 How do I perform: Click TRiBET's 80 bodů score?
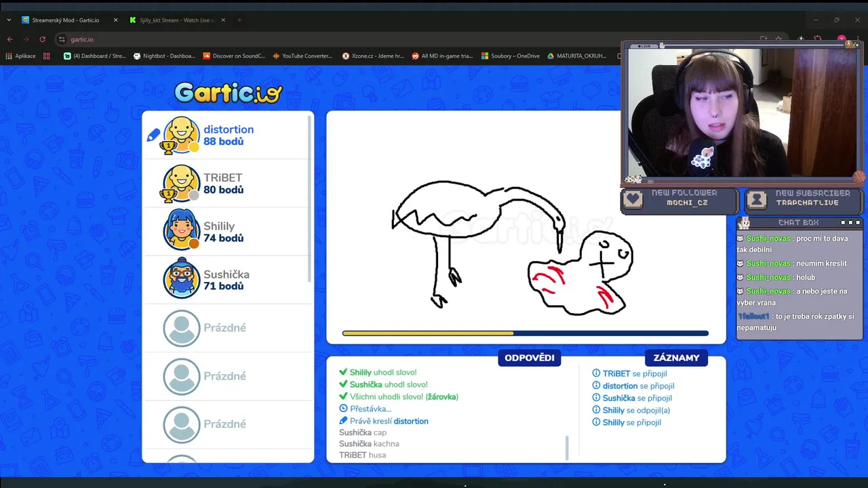(223, 190)
